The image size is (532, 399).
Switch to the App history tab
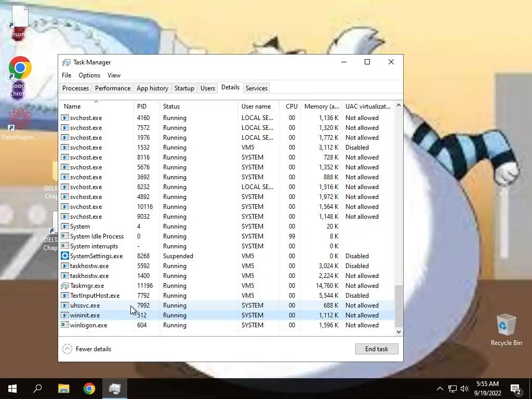152,88
